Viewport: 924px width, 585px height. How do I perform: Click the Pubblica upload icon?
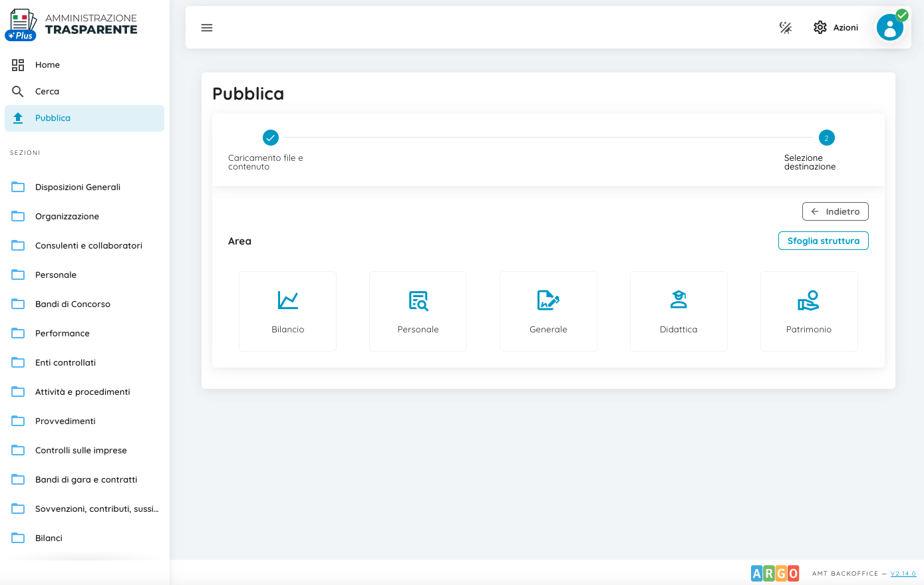pyautogui.click(x=18, y=118)
